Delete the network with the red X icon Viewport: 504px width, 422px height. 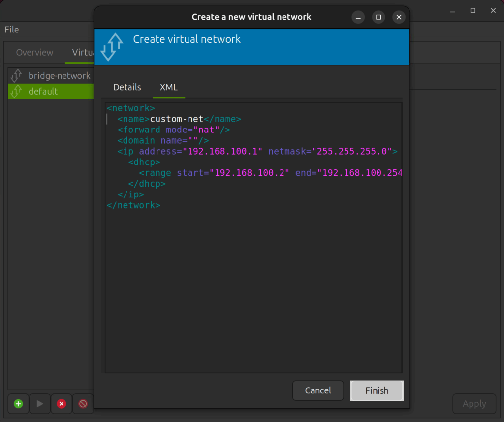[x=61, y=404]
